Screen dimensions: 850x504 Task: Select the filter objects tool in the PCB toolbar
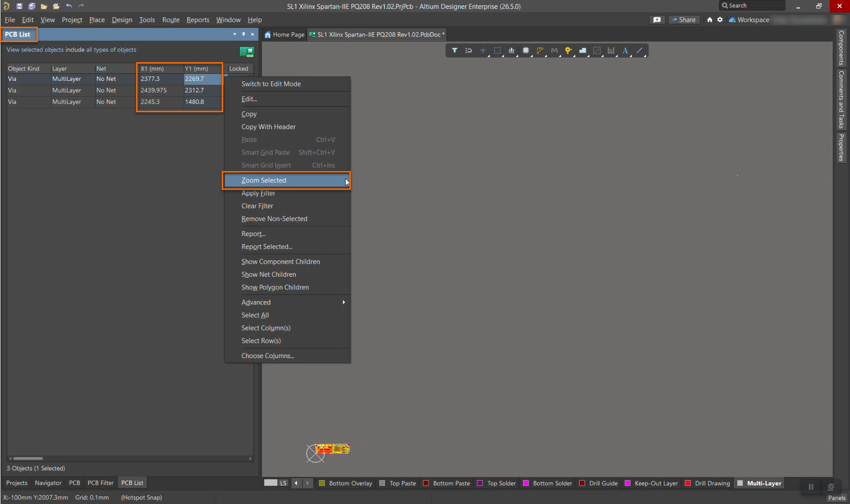(x=454, y=50)
